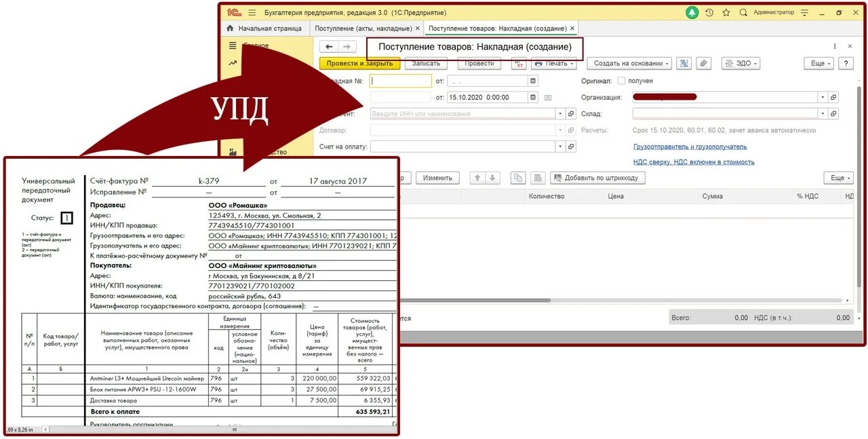The image size is (868, 439).
Task: Expand the Контрагент dropdown arrow
Action: point(560,114)
